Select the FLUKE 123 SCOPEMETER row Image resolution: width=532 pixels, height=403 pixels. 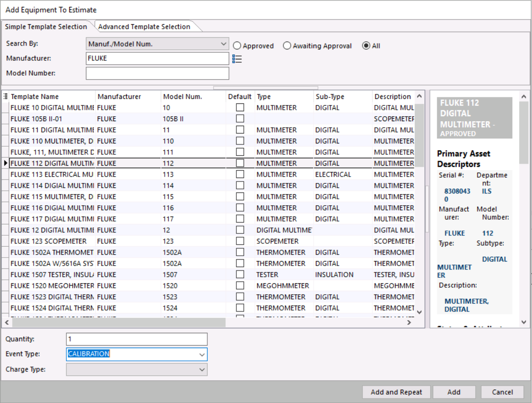pyautogui.click(x=48, y=241)
